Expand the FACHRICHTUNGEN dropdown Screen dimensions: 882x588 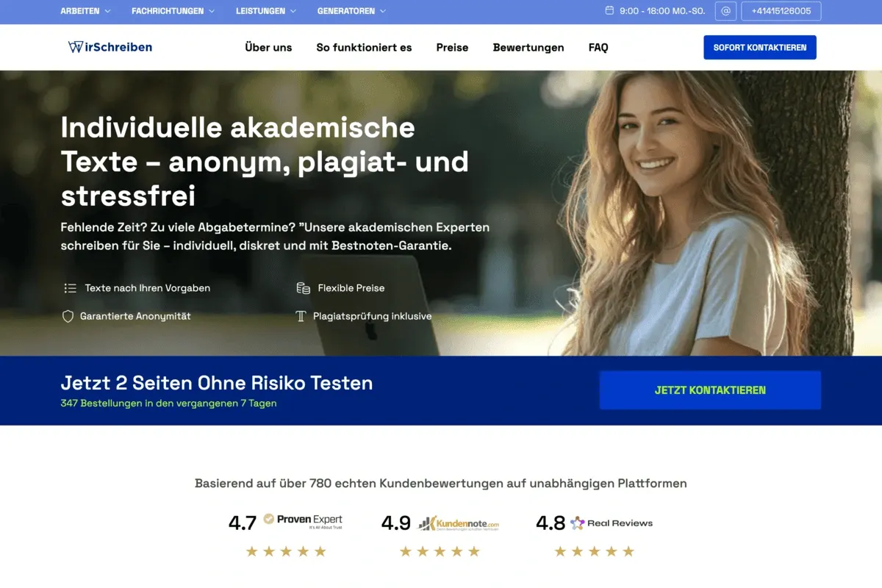click(x=173, y=11)
